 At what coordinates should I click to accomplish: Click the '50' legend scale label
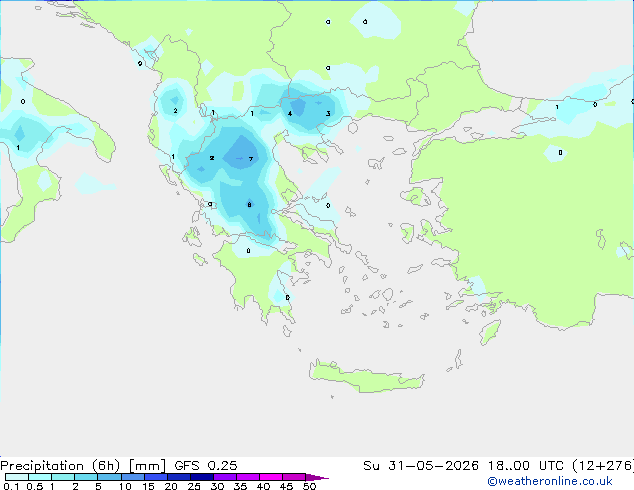[309, 486]
